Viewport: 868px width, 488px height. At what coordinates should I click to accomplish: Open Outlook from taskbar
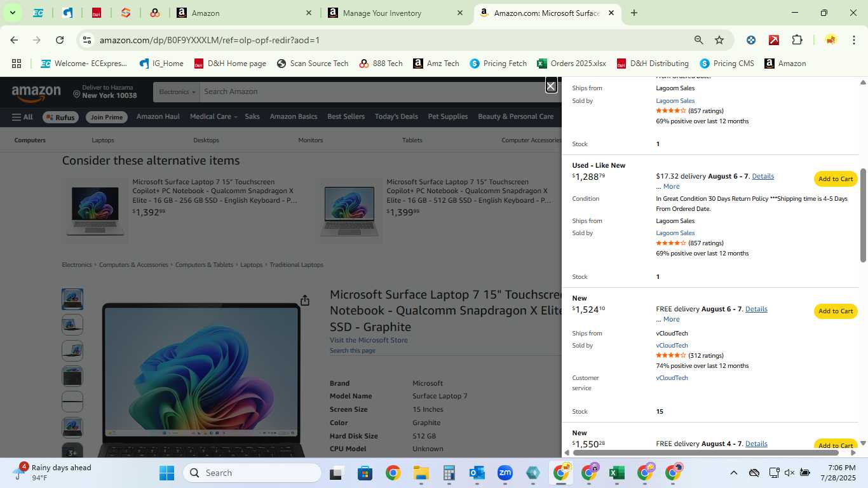[x=477, y=473]
